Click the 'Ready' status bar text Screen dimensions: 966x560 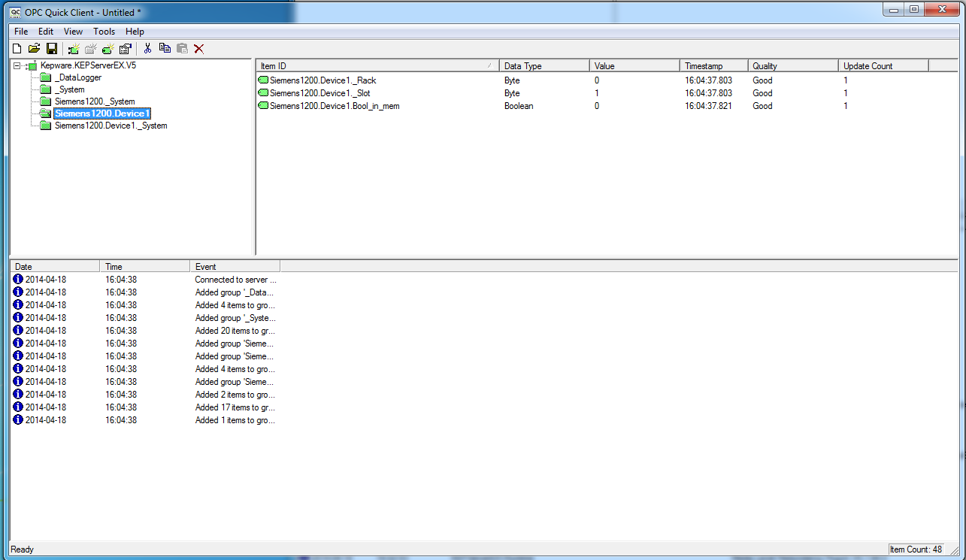[x=22, y=549]
